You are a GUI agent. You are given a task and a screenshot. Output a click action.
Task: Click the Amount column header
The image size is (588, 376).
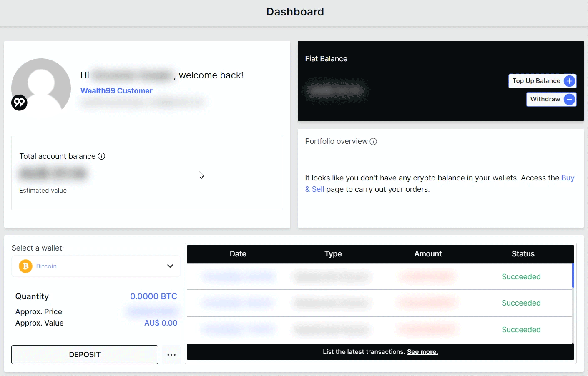(428, 254)
